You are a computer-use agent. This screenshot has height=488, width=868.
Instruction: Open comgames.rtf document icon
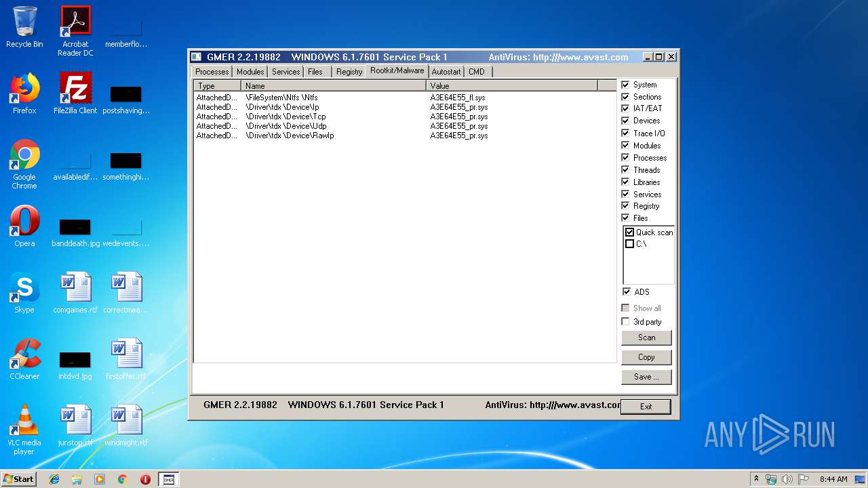click(x=75, y=293)
